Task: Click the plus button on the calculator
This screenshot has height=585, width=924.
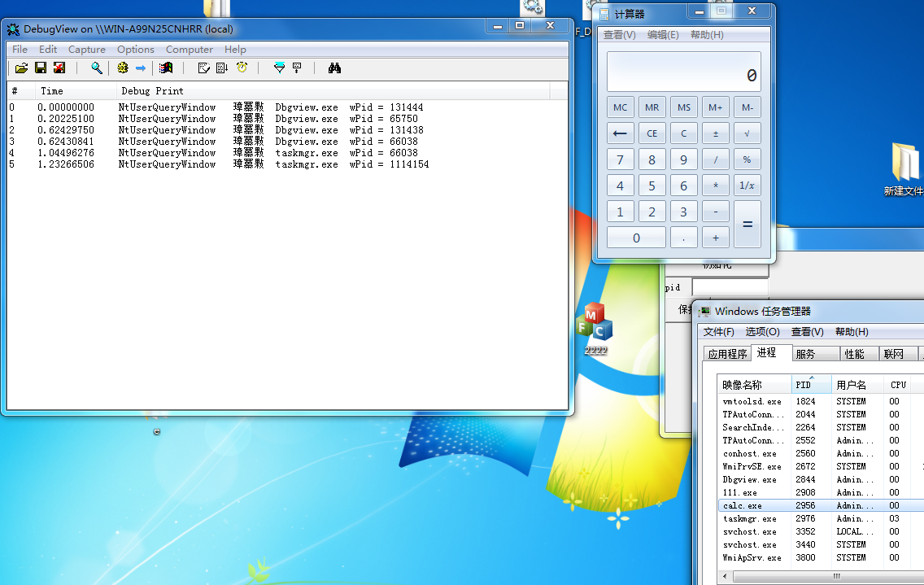Action: (x=716, y=238)
